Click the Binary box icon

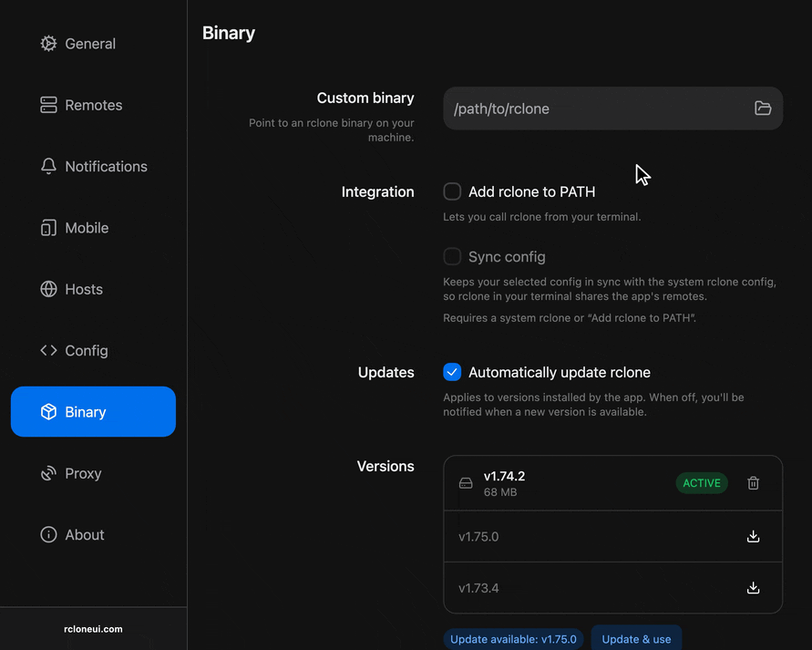[x=48, y=412]
